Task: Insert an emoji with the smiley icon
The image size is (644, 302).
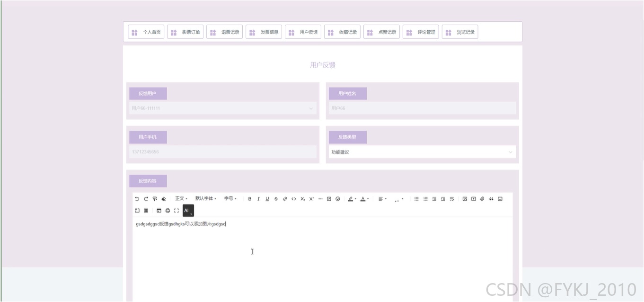Action: (x=338, y=199)
